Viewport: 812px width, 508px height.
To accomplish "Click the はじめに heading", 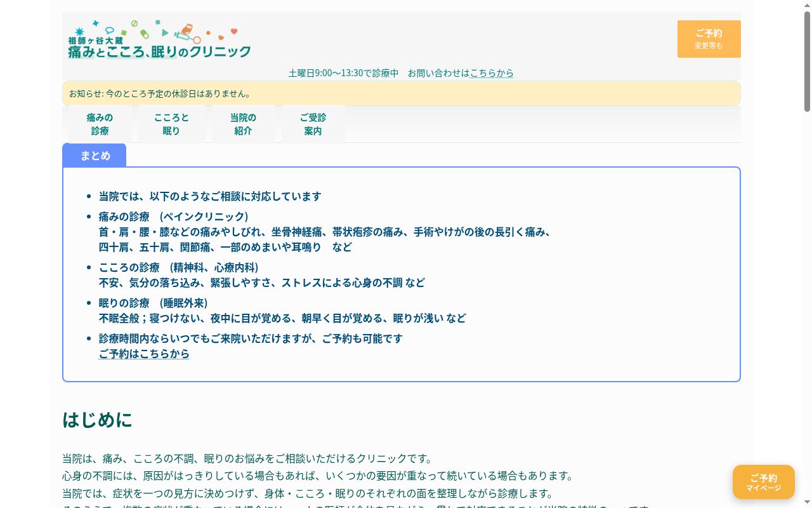I will pyautogui.click(x=97, y=420).
